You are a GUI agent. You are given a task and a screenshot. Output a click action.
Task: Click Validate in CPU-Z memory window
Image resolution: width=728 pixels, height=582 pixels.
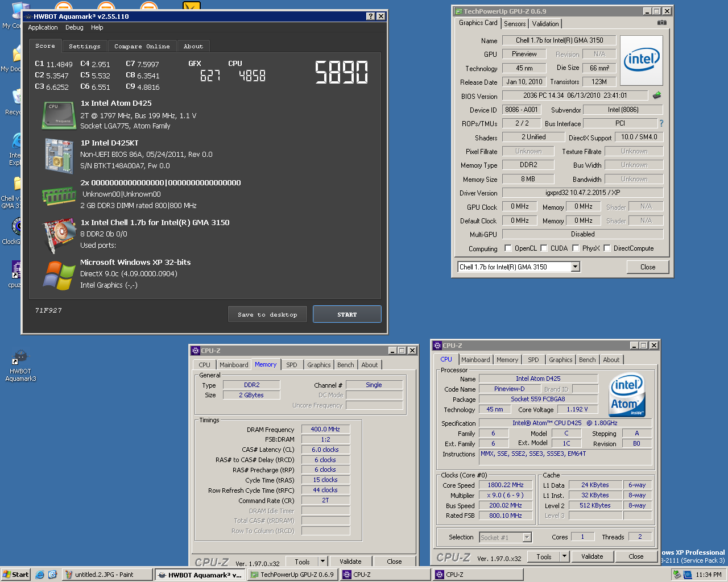tap(350, 562)
